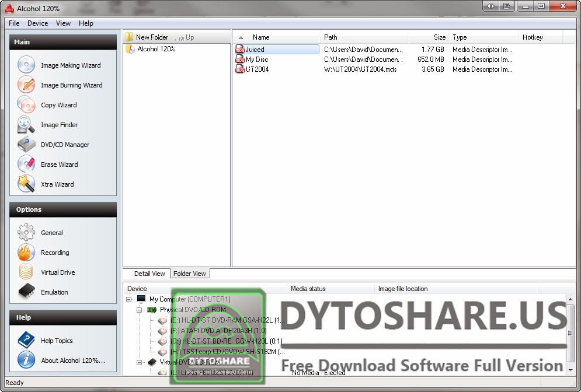Select drive E: HL-DT-ST DVD-RAM icon
Image resolution: width=581 pixels, height=392 pixels.
162,320
